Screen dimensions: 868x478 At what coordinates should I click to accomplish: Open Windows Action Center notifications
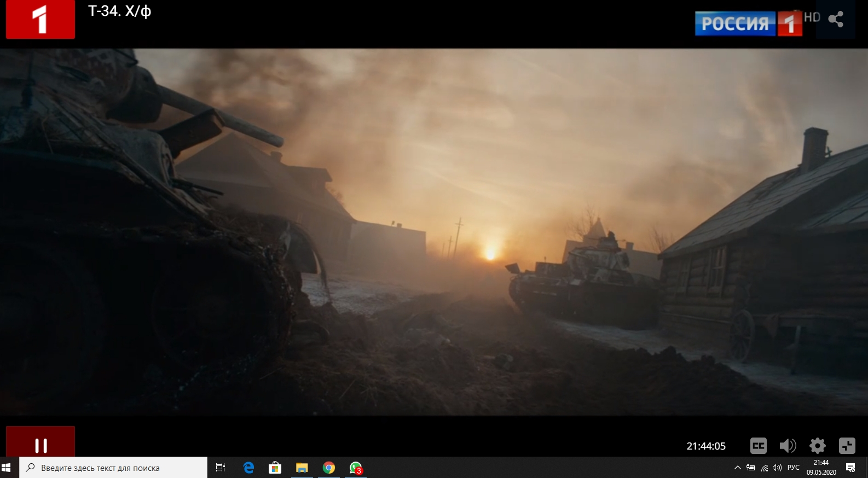point(850,468)
